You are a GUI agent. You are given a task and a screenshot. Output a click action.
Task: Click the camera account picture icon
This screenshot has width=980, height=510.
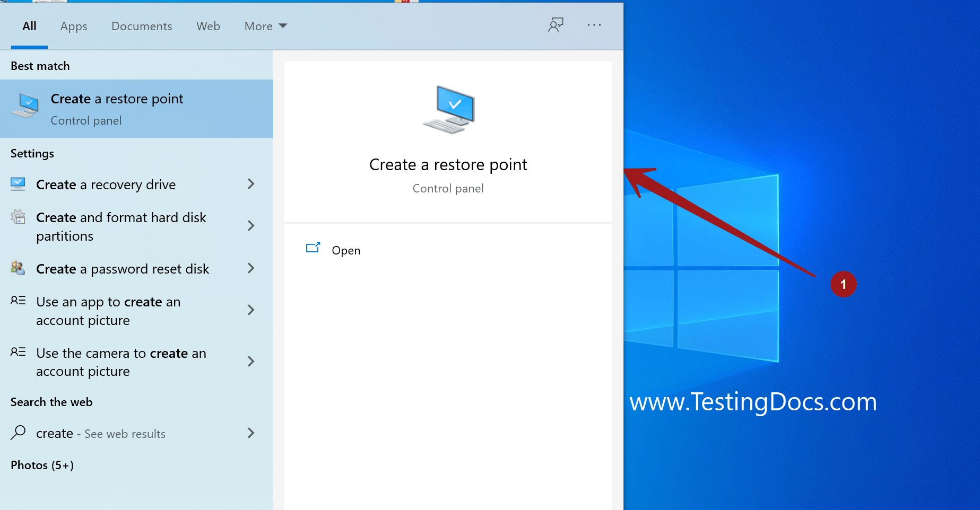tap(18, 353)
